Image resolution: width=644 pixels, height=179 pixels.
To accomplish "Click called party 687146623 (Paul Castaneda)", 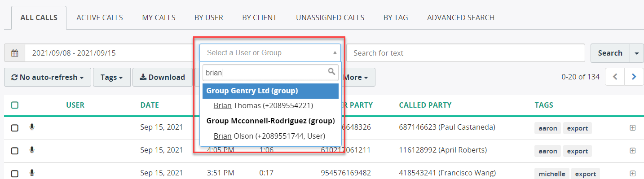I will [x=447, y=127].
